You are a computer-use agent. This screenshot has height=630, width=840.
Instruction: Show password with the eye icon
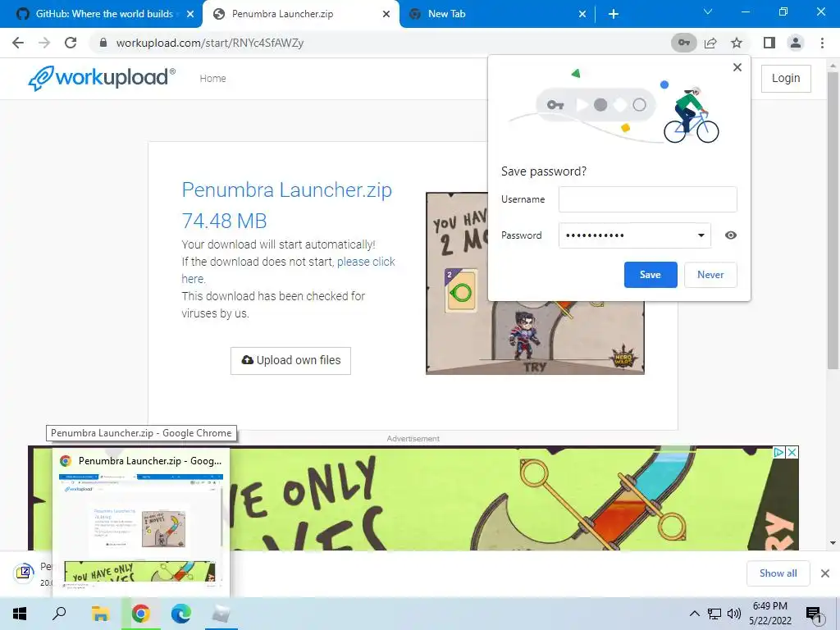click(730, 235)
